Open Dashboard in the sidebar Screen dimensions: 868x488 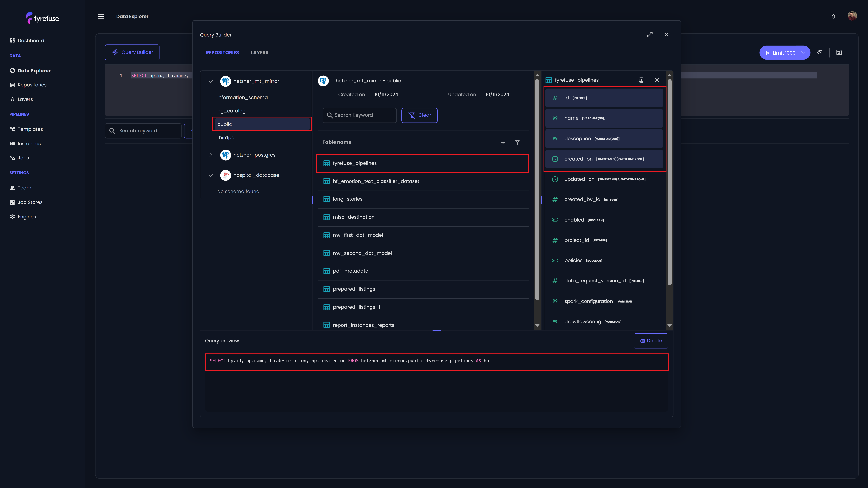point(27,40)
